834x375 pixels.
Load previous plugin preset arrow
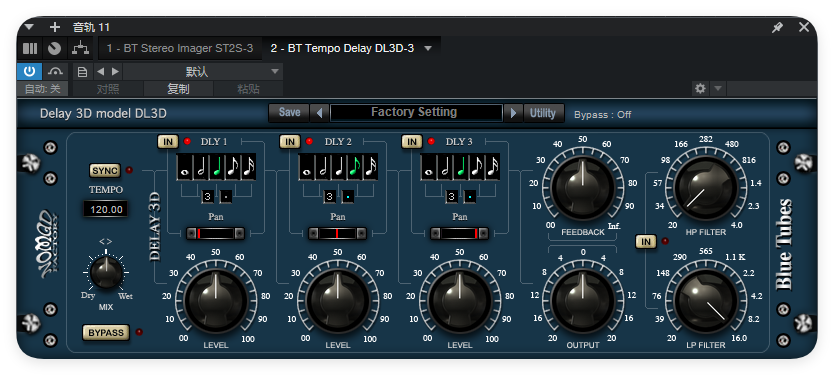(319, 113)
